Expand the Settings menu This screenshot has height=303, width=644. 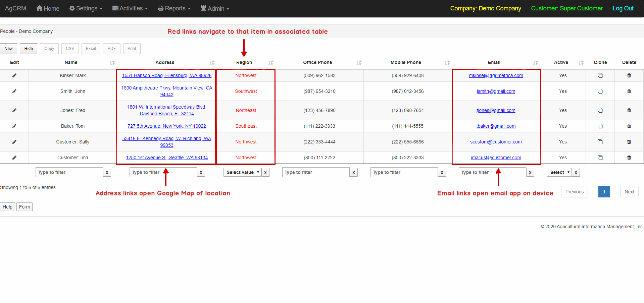coord(86,8)
